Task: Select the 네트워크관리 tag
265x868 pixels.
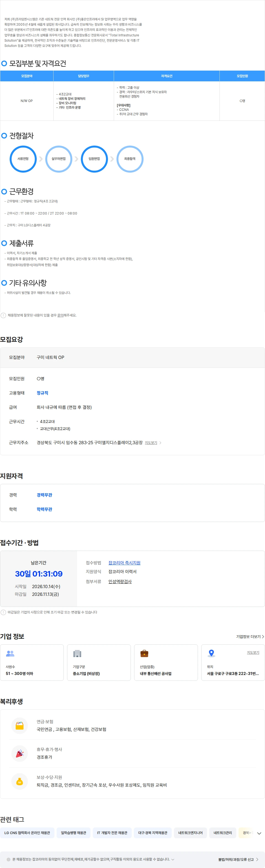Action: pyautogui.click(x=222, y=833)
